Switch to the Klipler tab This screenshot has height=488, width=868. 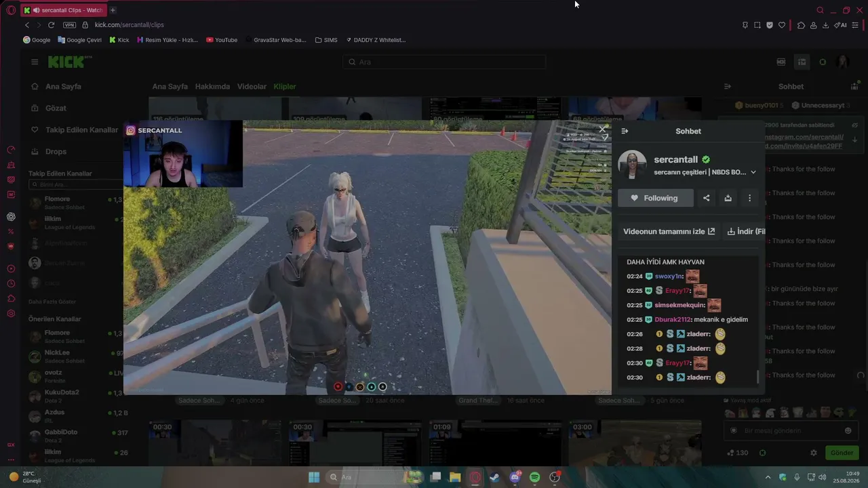pyautogui.click(x=285, y=87)
